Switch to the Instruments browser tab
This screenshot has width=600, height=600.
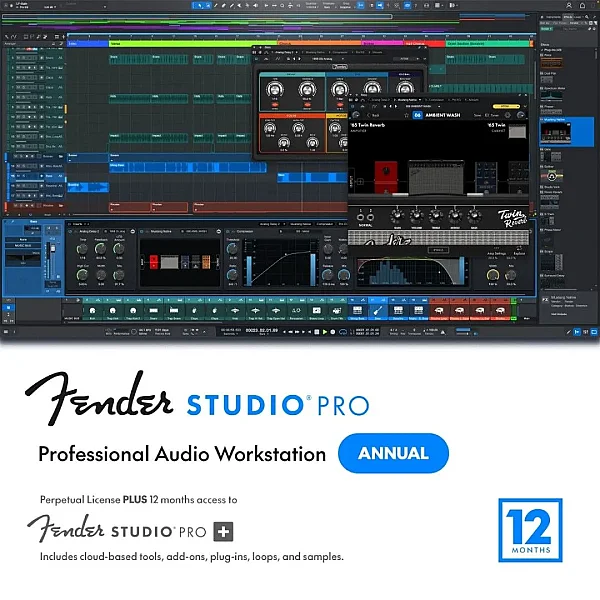point(553,17)
